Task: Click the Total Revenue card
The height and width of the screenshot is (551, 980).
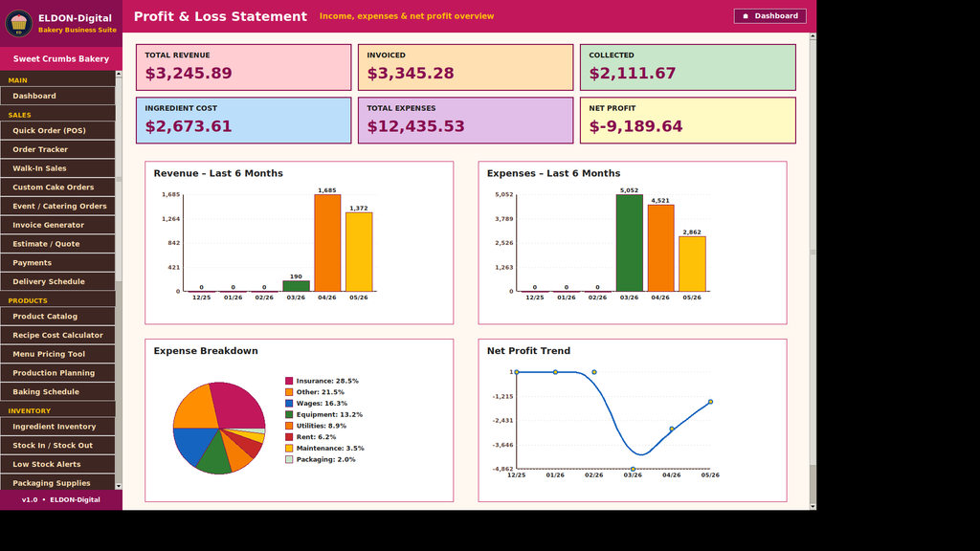Action: click(244, 68)
